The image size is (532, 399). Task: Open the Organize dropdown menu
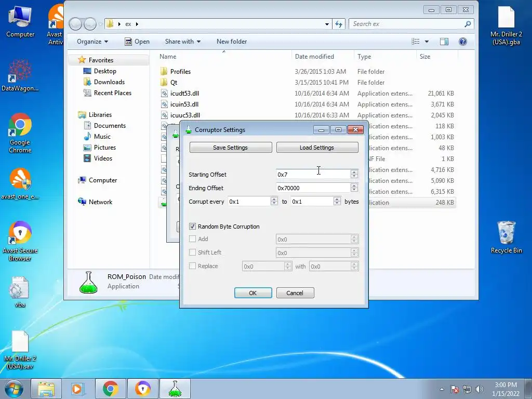pos(92,42)
